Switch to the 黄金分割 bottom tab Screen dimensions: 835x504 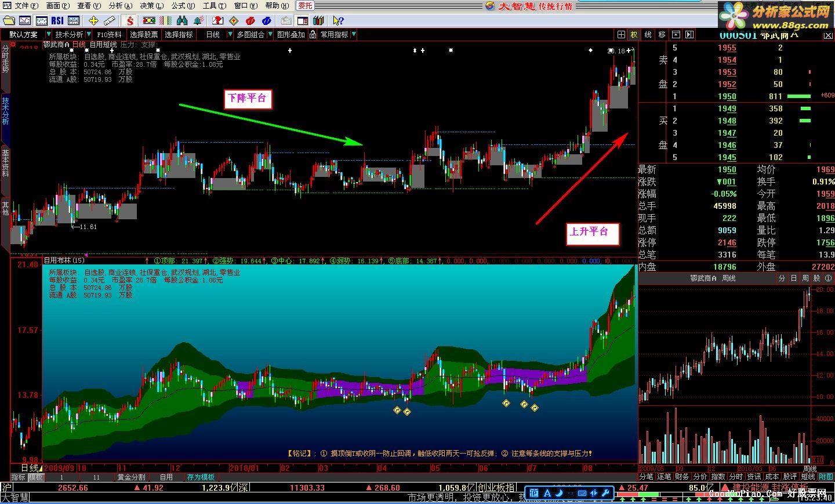(x=131, y=477)
